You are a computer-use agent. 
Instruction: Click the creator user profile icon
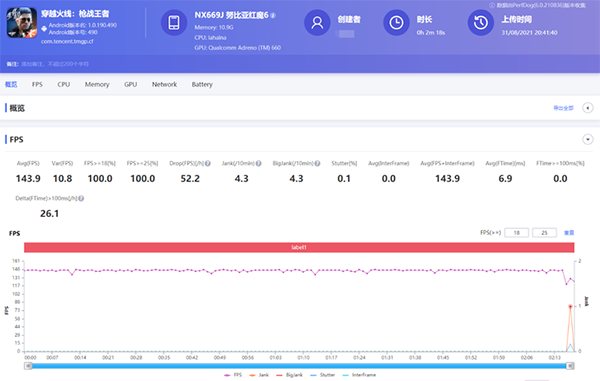317,23
